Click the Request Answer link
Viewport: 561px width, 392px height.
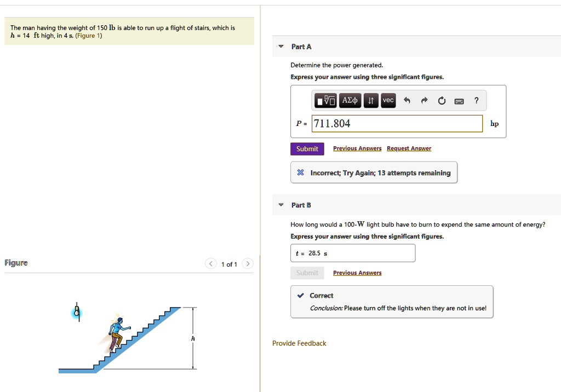point(409,149)
